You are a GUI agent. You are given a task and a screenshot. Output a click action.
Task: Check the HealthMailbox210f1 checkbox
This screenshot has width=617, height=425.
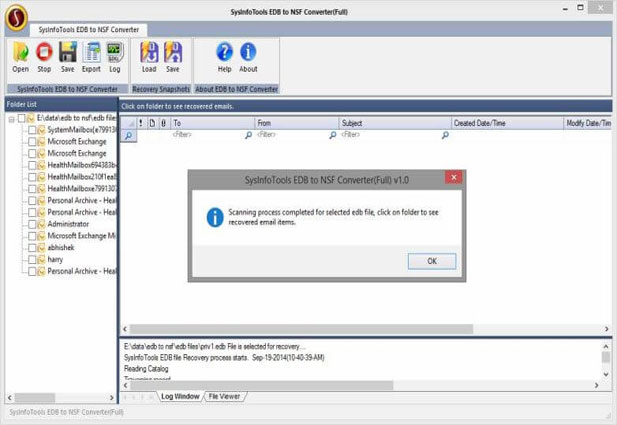[x=32, y=177]
